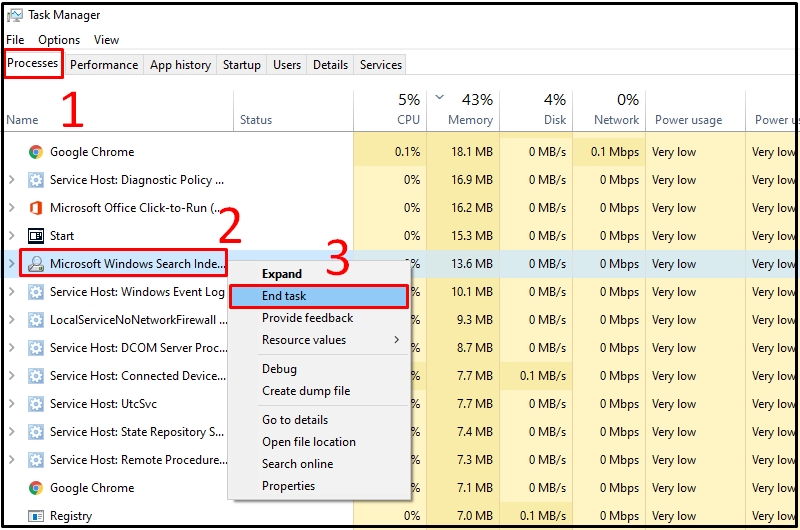Expand Service Host: DCOM Server Process group

pyautogui.click(x=12, y=348)
